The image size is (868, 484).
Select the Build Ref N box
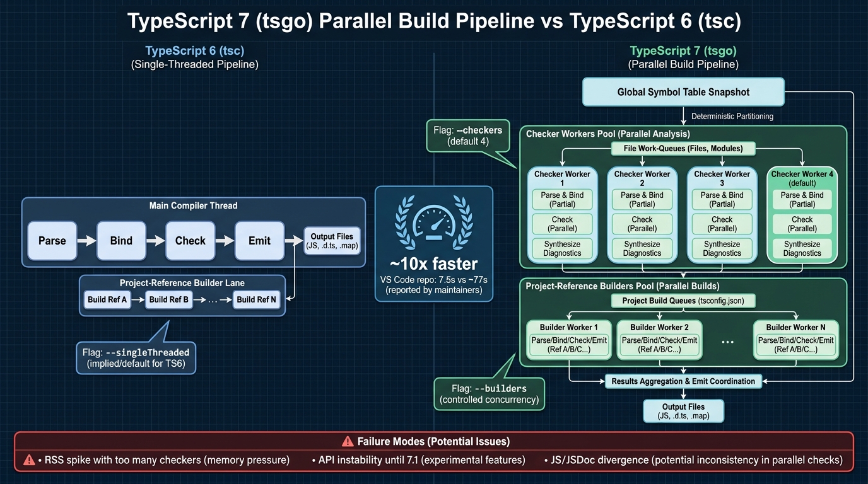point(257,299)
